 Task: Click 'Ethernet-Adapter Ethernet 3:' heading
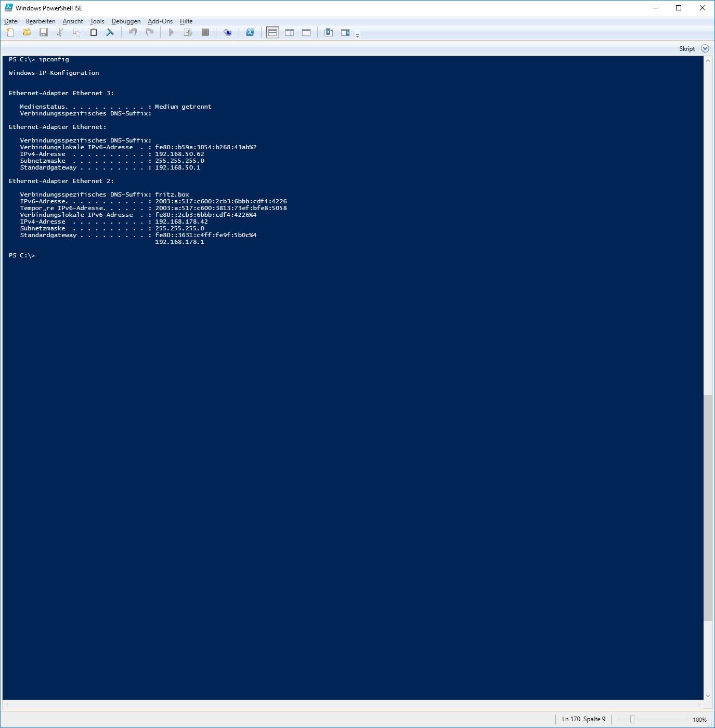[x=61, y=93]
